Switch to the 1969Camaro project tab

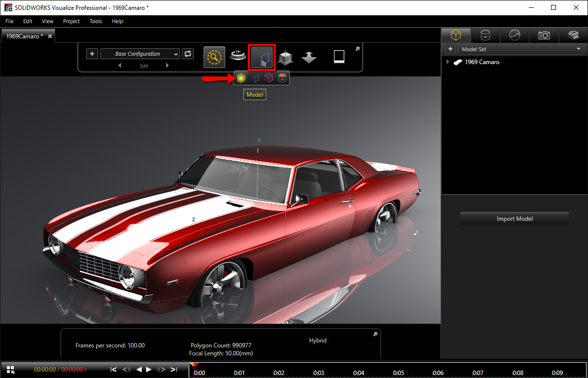pos(24,36)
